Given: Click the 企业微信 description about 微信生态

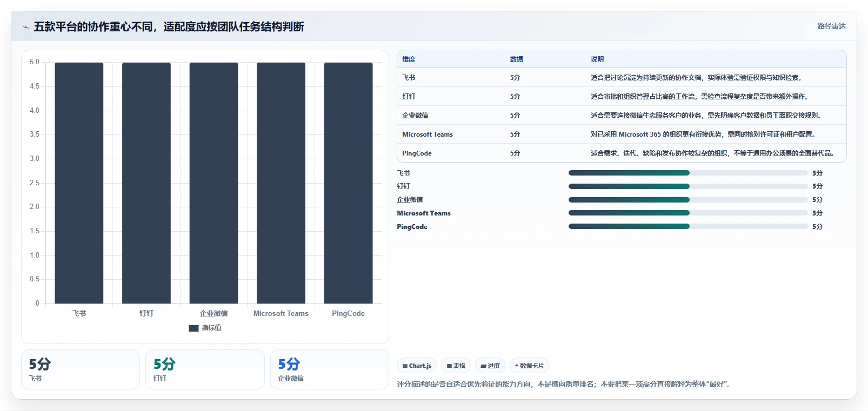Looking at the screenshot, I should click(x=707, y=116).
